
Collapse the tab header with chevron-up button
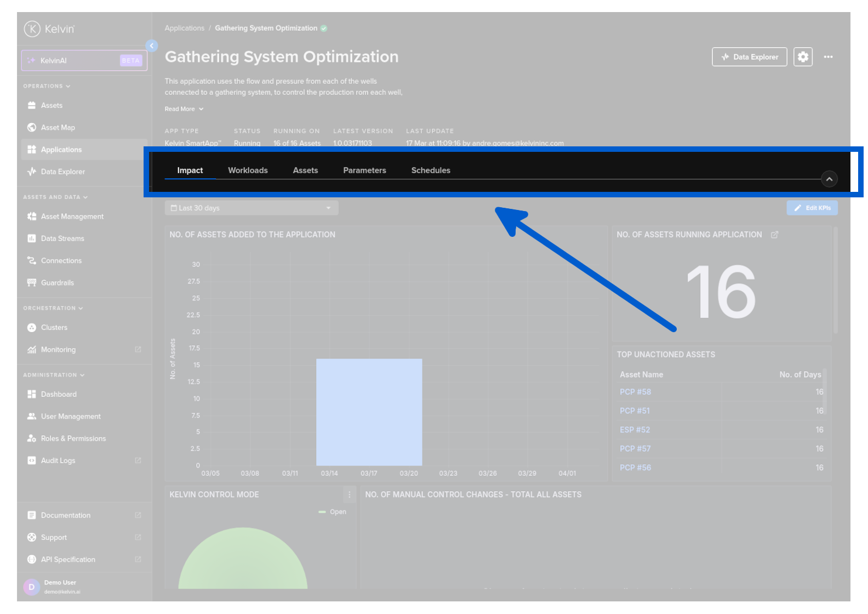click(x=829, y=179)
